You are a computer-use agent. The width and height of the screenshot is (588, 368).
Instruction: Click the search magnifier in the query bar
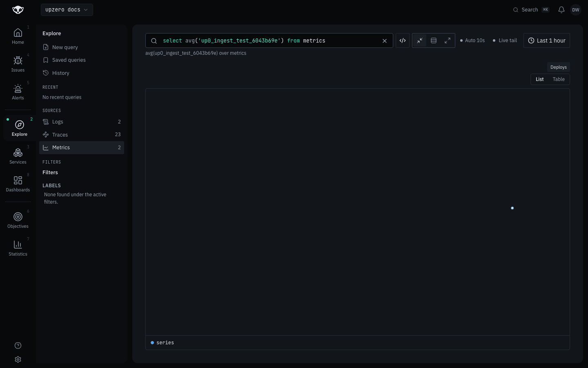(154, 40)
